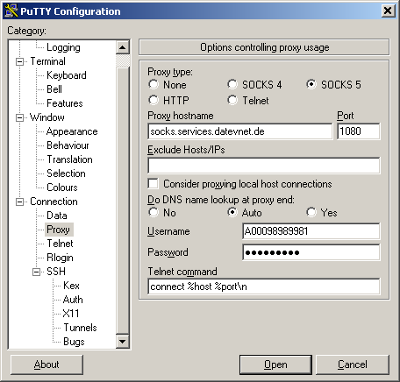
Task: Select the Window category
Action: click(47, 117)
